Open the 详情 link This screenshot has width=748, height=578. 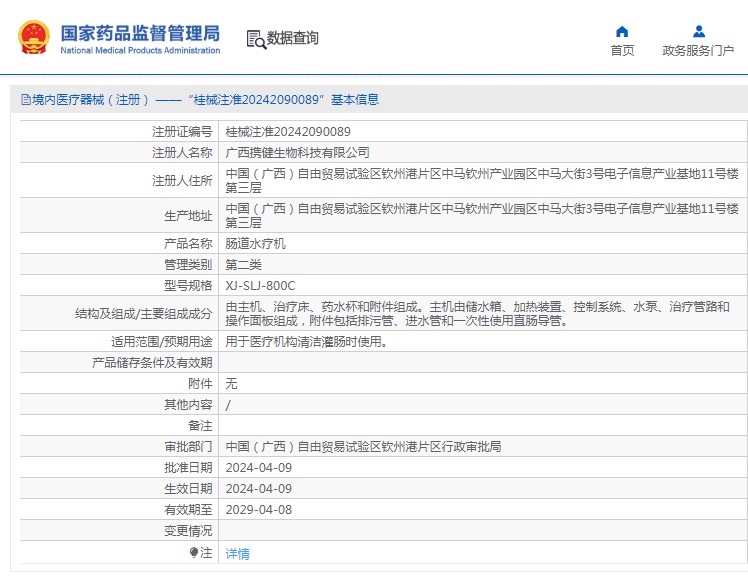(x=238, y=553)
